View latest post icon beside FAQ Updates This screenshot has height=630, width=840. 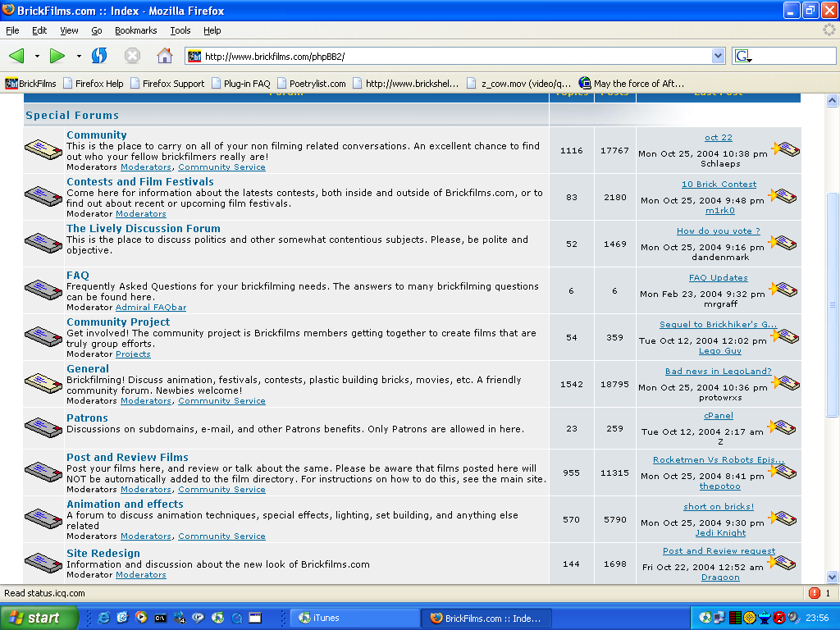point(783,289)
